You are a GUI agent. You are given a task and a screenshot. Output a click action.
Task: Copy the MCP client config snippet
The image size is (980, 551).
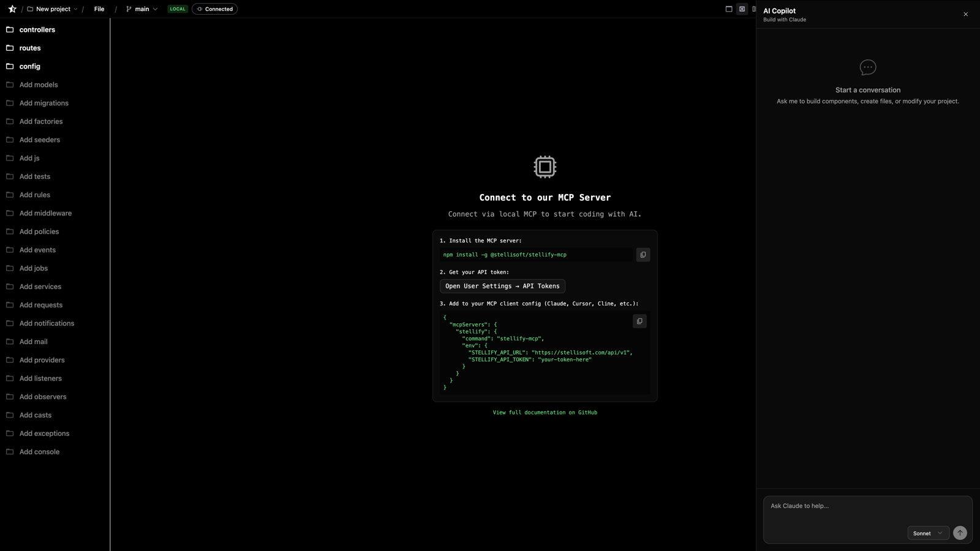[639, 321]
